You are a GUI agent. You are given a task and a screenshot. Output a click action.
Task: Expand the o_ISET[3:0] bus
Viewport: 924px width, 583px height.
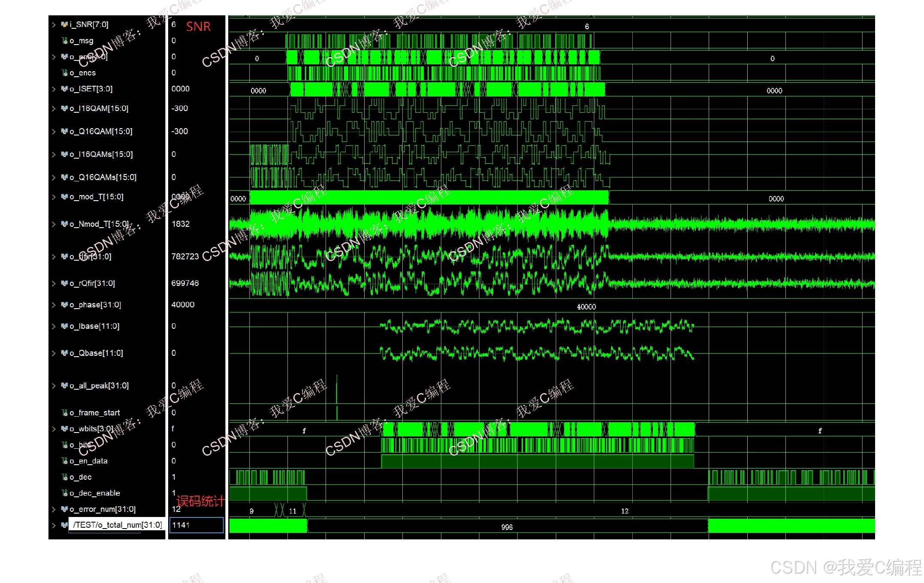(54, 89)
